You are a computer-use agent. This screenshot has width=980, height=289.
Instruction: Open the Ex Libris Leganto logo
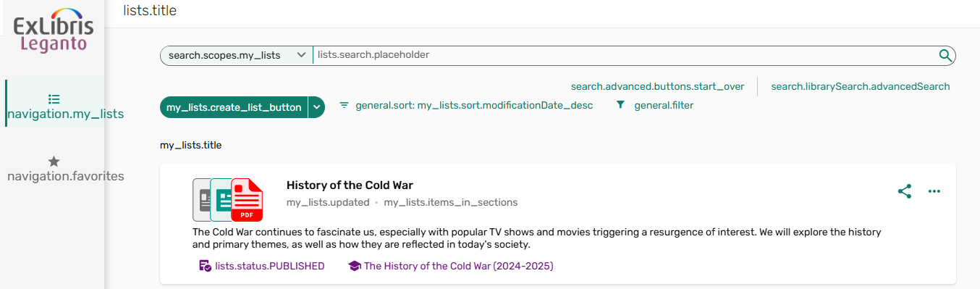coord(53,30)
